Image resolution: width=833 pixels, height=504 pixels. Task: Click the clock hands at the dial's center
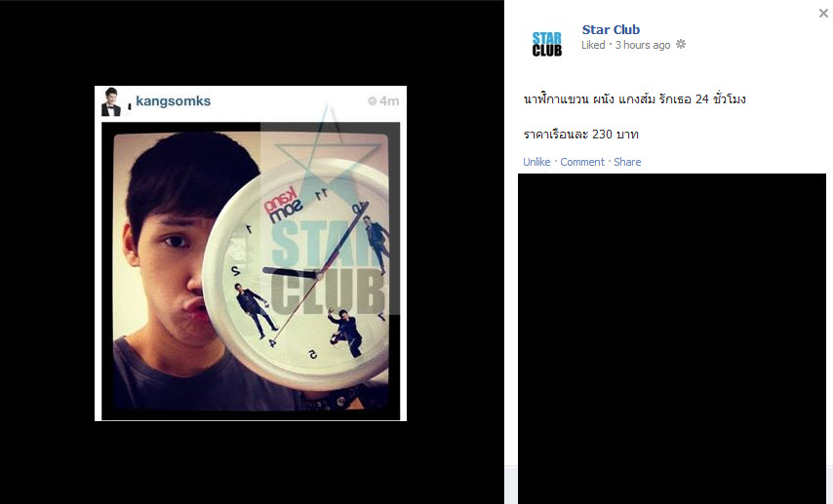pos(318,275)
